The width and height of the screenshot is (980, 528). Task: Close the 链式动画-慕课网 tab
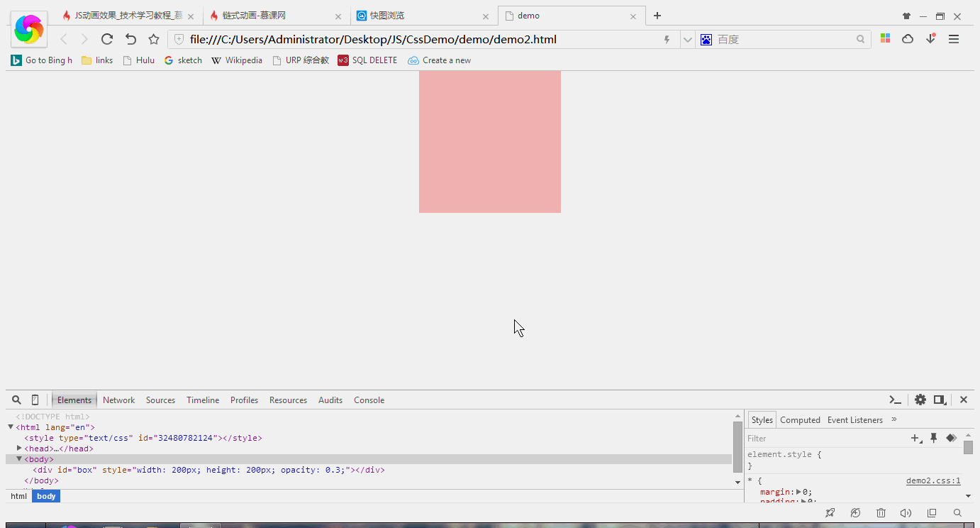pos(338,16)
